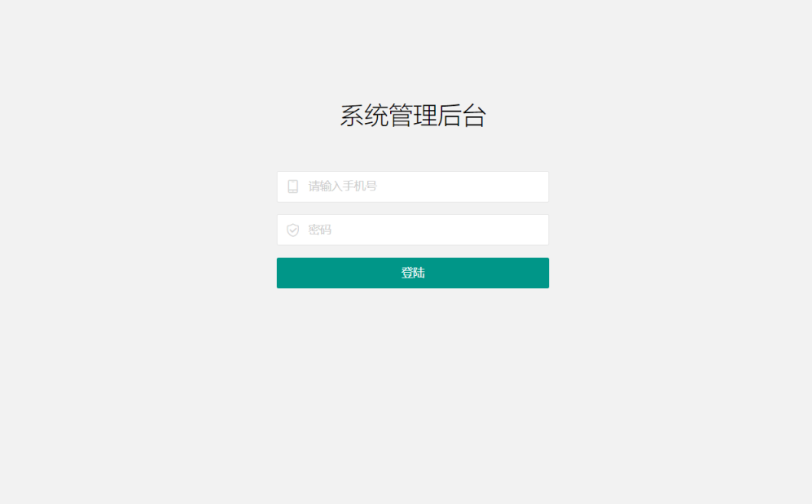Focus the 密码 password field
The image size is (812, 504).
(x=413, y=230)
